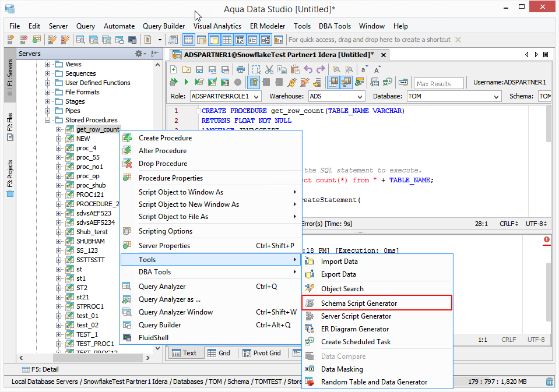Click the Print icon in editor toolbar
This screenshot has width=559, height=392.
pos(241,69)
